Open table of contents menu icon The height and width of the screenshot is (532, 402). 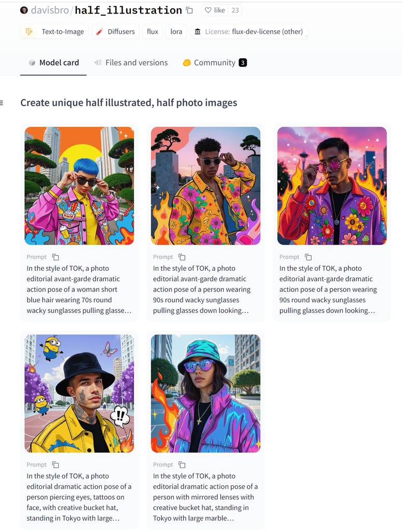pos(2,103)
